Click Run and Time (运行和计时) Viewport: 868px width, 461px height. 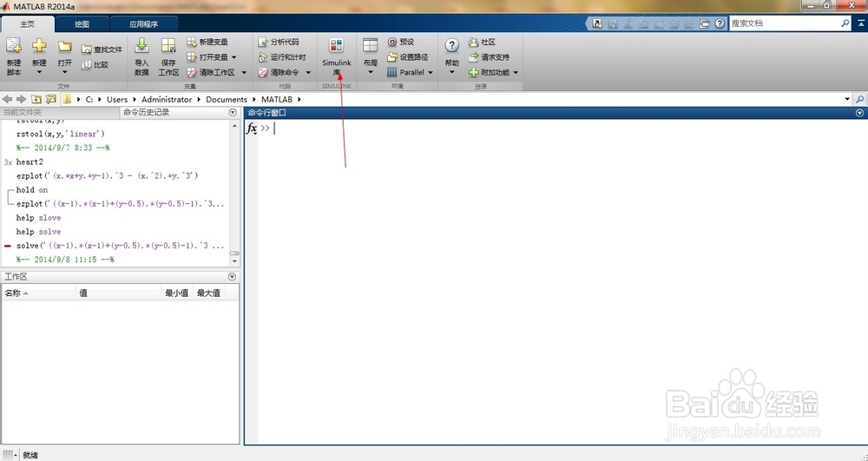tap(282, 57)
